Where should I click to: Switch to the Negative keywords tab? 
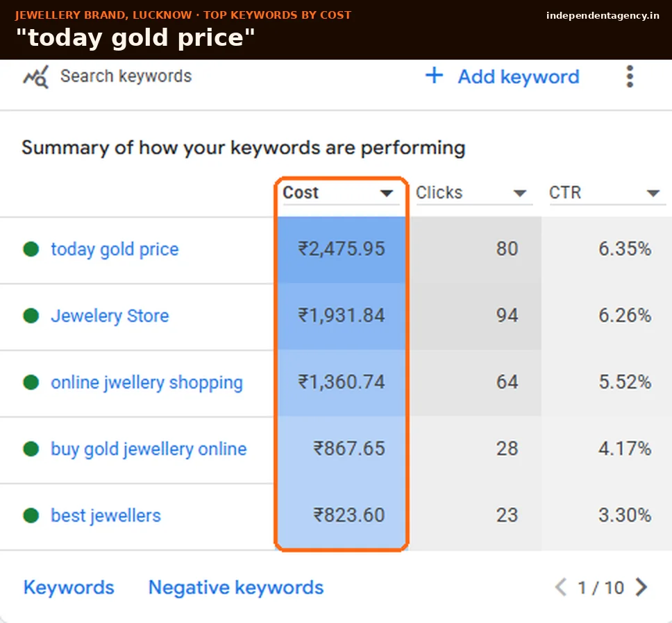[x=236, y=588]
